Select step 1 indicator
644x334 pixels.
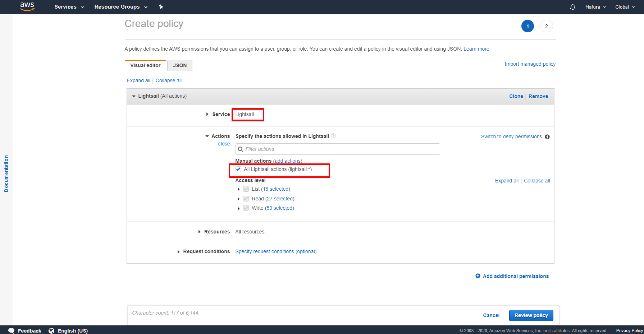[527, 26]
